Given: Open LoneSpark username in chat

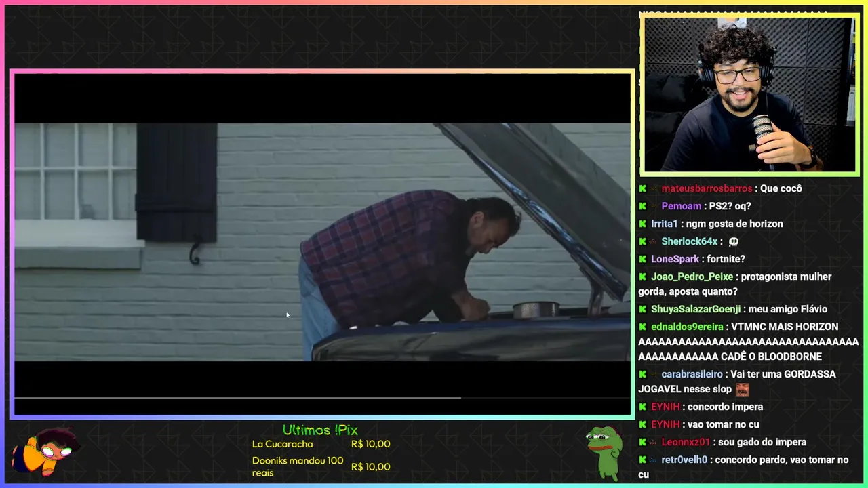Looking at the screenshot, I should pos(675,259).
